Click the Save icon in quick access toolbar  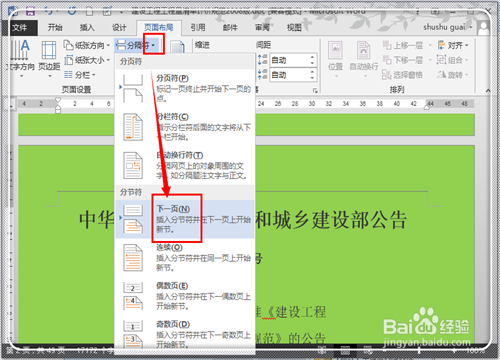30,12
